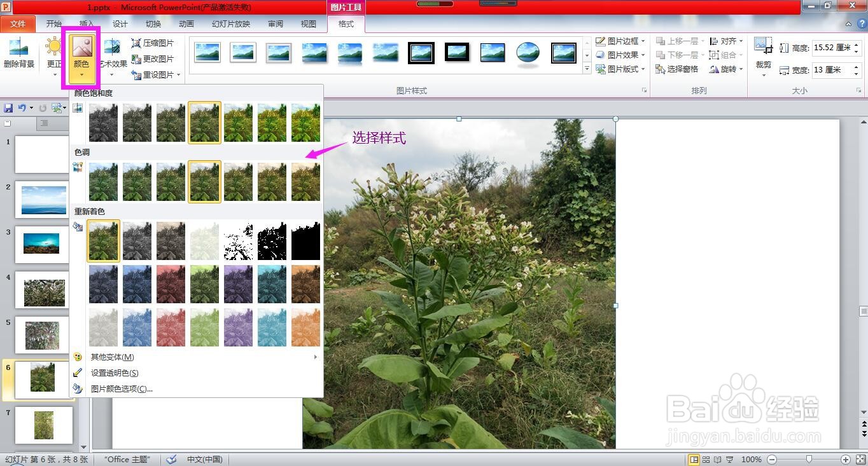Click the 中文(中国) language indicator
868x466 pixels.
click(x=204, y=459)
